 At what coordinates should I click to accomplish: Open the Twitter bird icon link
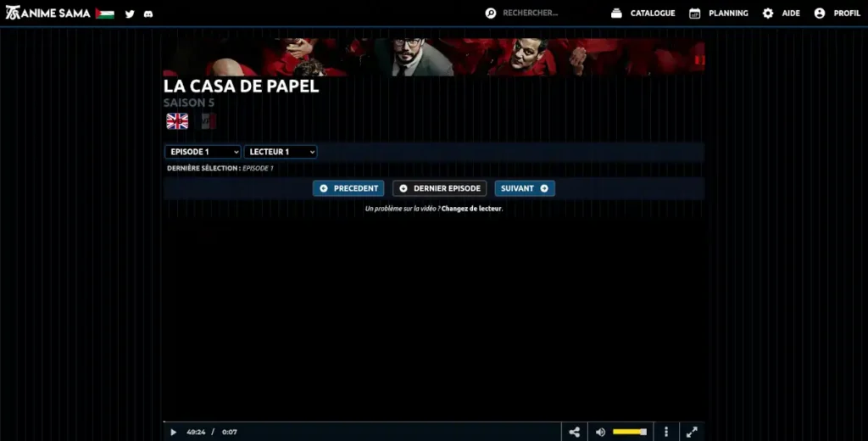pos(130,14)
